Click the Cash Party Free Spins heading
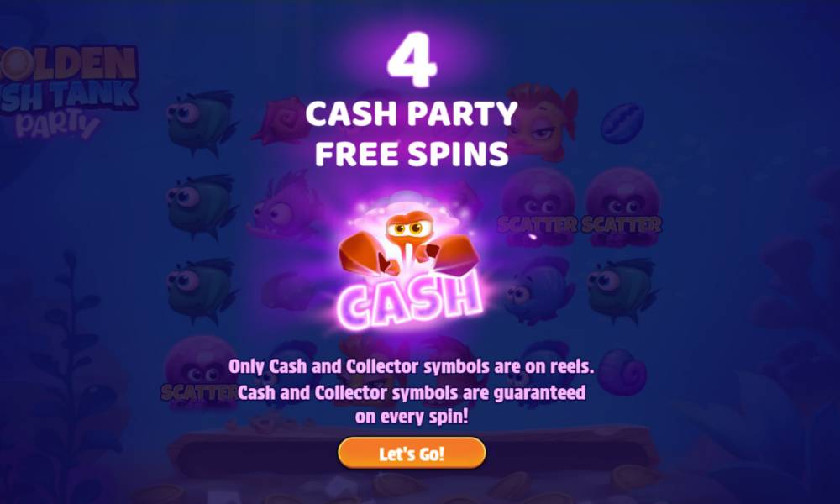The width and height of the screenshot is (840, 504). click(412, 134)
